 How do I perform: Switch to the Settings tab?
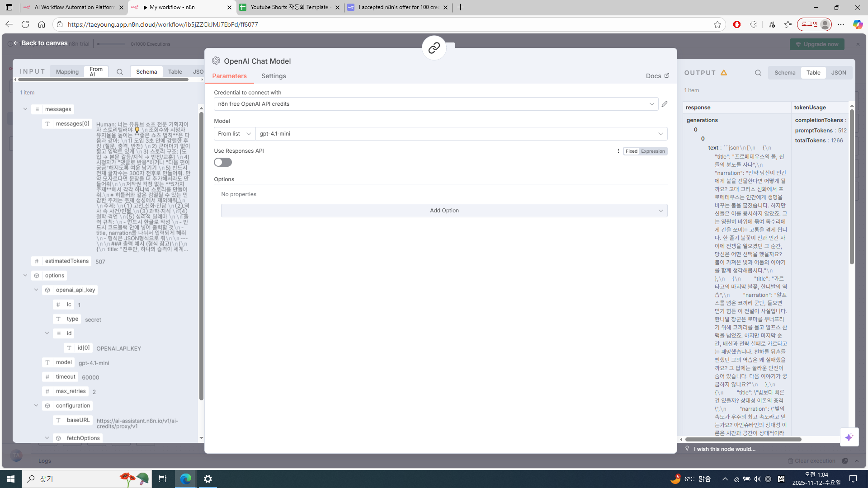pyautogui.click(x=274, y=76)
